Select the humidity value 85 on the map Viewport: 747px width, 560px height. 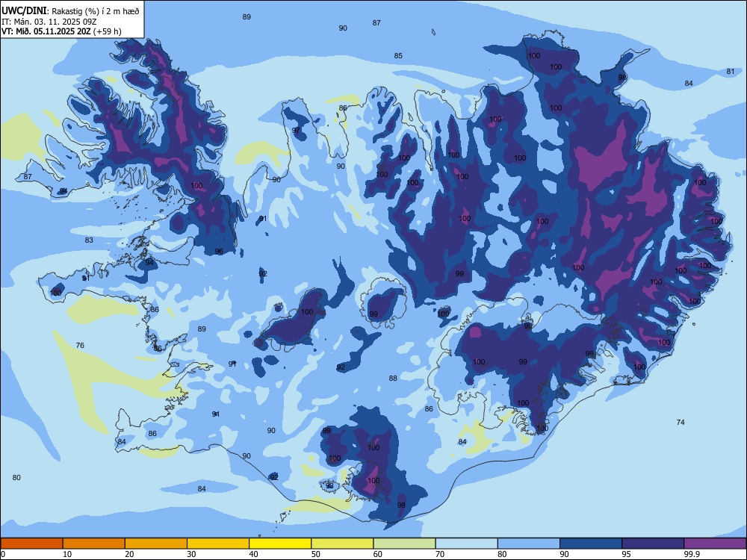(x=398, y=56)
